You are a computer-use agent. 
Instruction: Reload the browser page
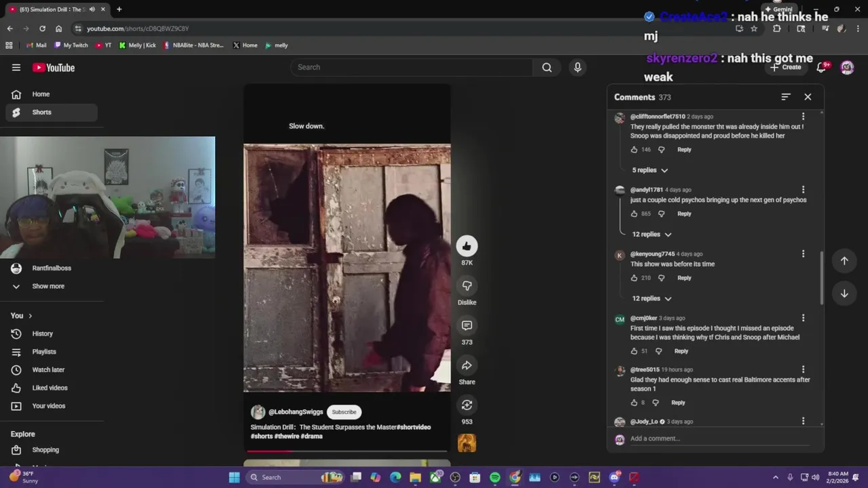[x=42, y=28]
